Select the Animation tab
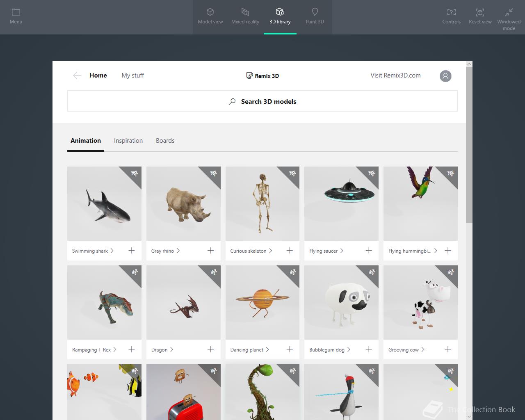The image size is (525, 420). pyautogui.click(x=86, y=141)
